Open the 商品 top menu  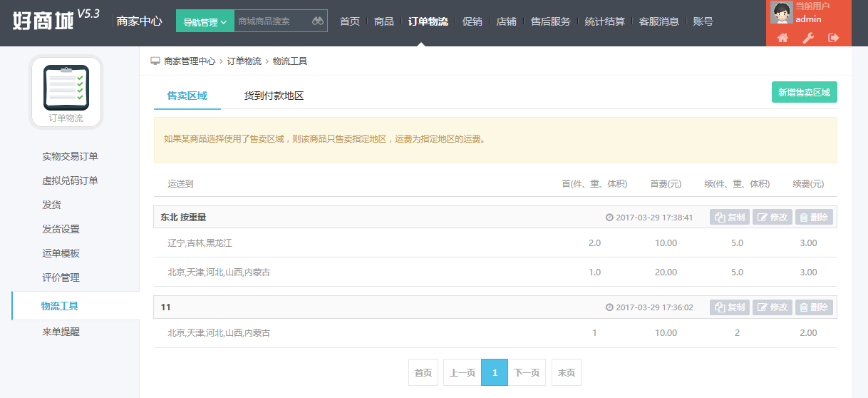[384, 21]
